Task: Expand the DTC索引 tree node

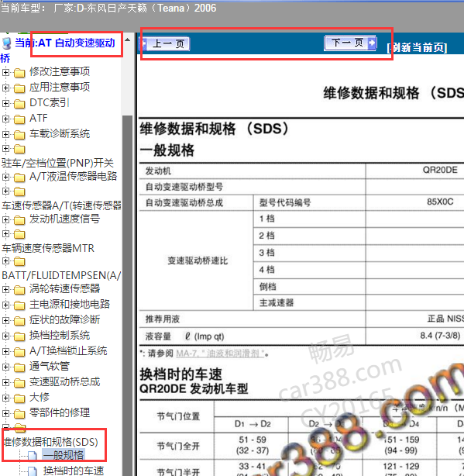Action: [x=5, y=103]
